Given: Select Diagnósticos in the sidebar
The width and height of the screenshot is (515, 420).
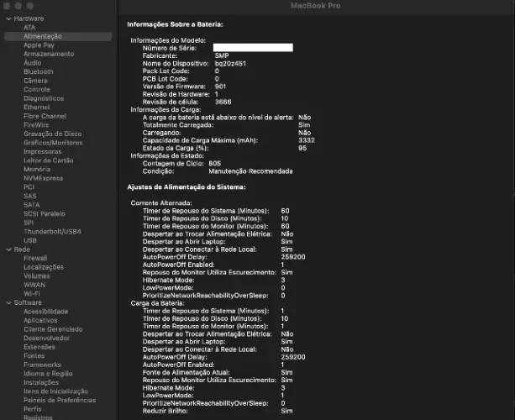Looking at the screenshot, I should 44,98.
